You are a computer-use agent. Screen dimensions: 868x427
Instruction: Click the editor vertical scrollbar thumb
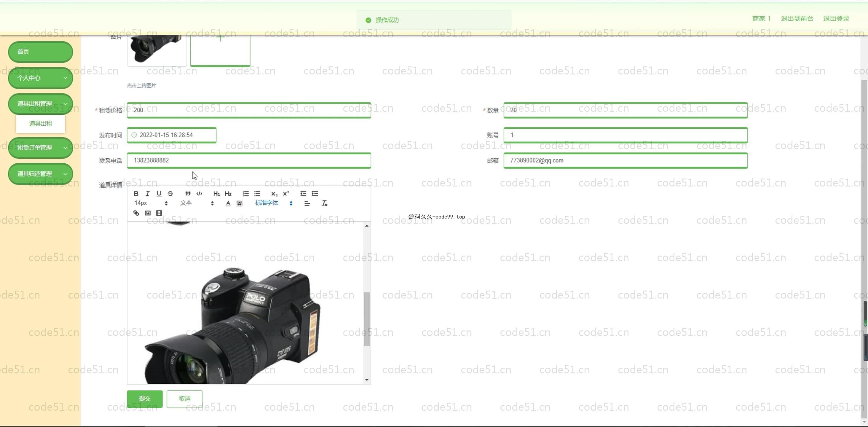pos(367,319)
